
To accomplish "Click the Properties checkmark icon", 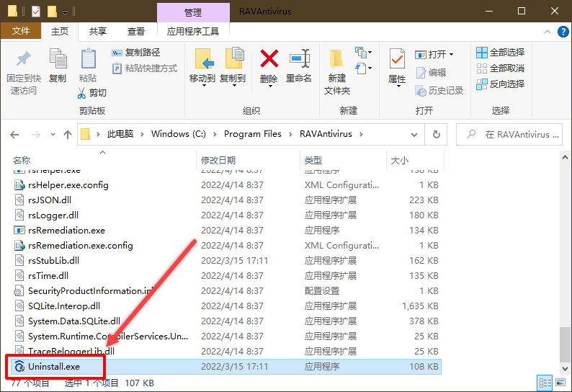I will 397,58.
